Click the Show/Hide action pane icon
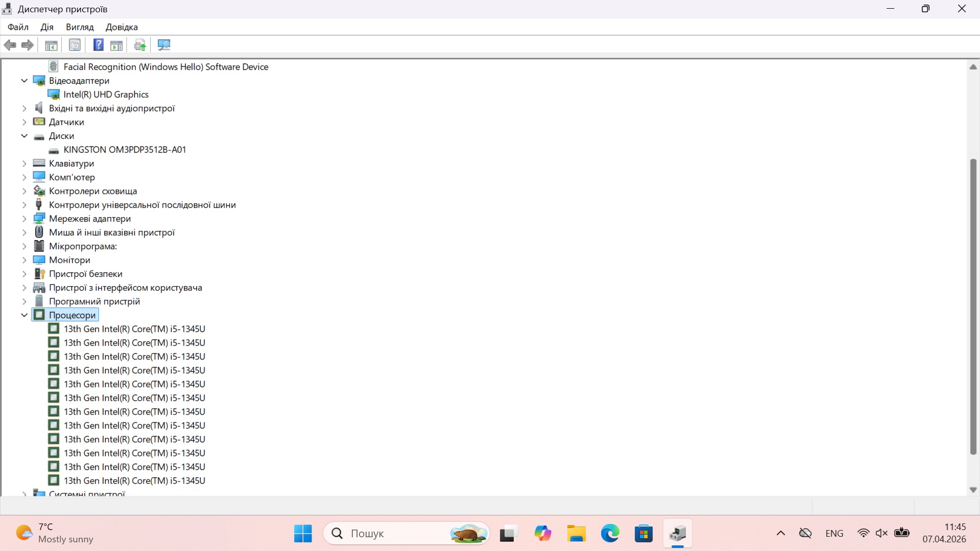 (116, 45)
